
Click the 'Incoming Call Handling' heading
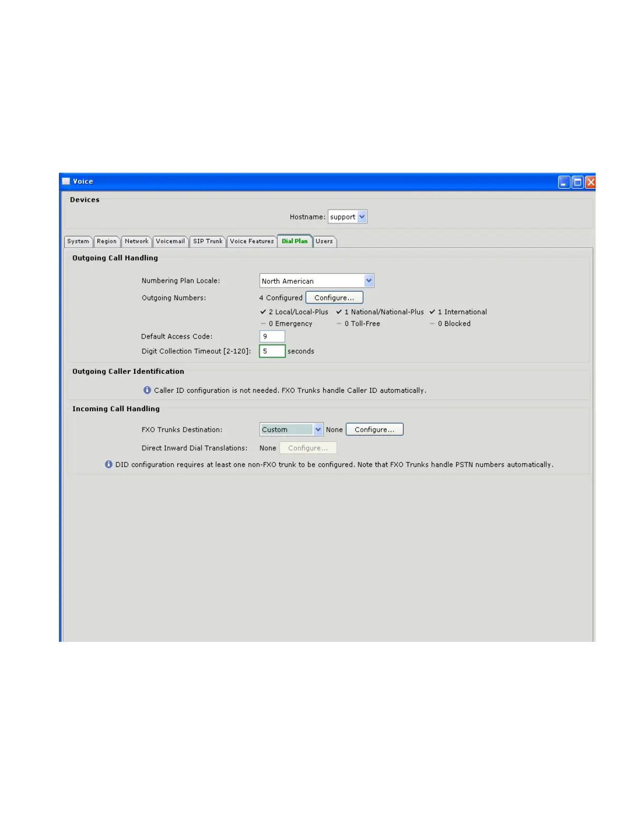[x=116, y=409]
